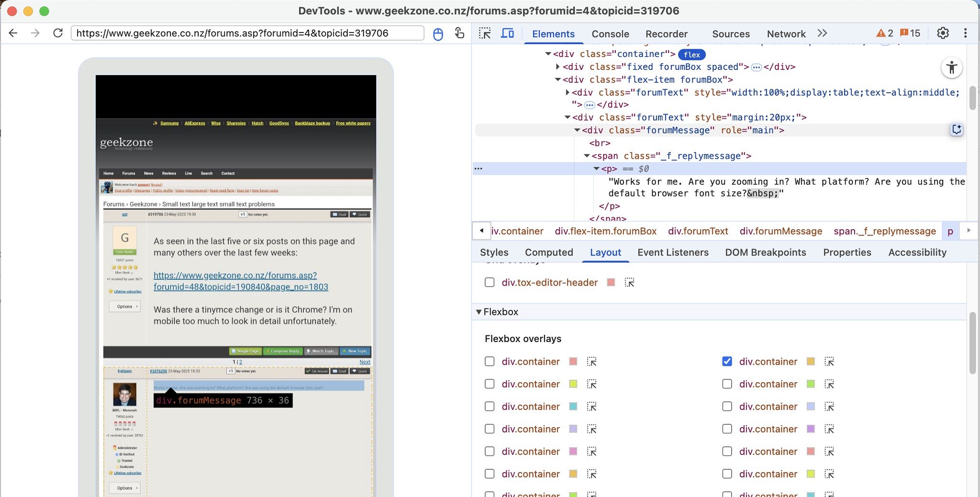This screenshot has height=497, width=980.
Task: Click the forward navigation arrow
Action: point(35,33)
